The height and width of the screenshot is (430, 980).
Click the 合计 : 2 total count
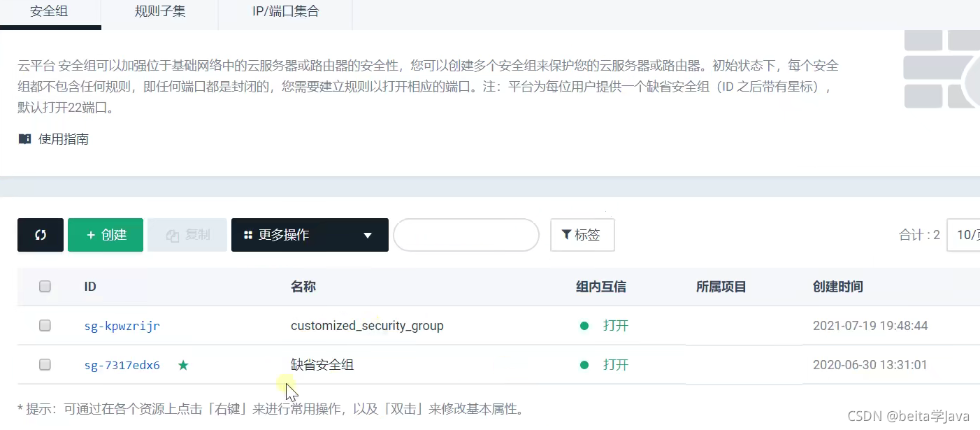click(919, 235)
